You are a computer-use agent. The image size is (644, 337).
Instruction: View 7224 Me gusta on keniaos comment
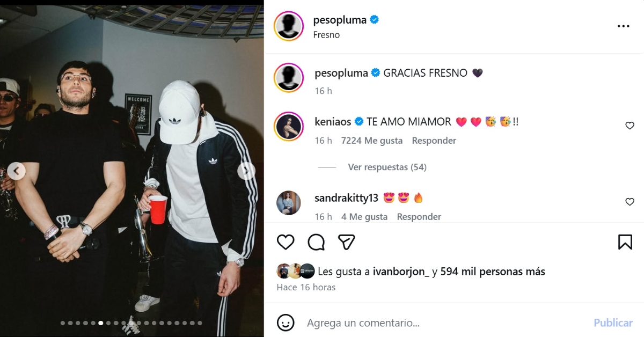(x=372, y=141)
